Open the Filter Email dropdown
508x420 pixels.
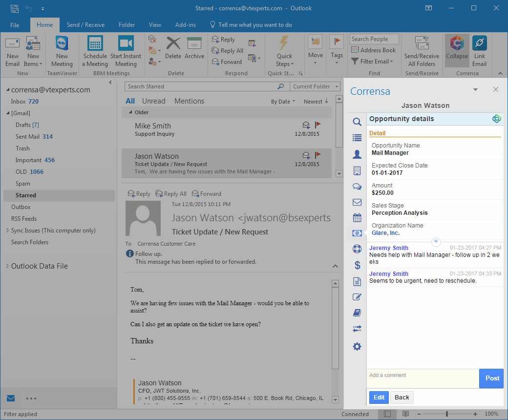click(x=372, y=61)
